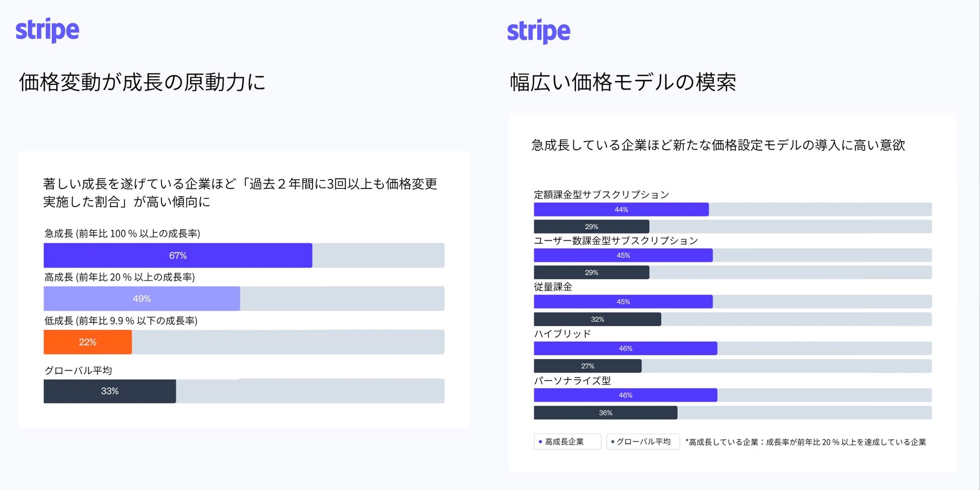Click the purple 46% bar under ハイブリッド
The height and width of the screenshot is (490, 980).
625,348
